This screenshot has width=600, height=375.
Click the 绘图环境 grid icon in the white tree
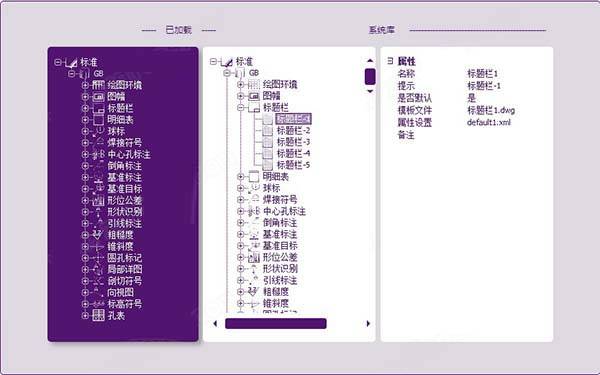pos(254,85)
